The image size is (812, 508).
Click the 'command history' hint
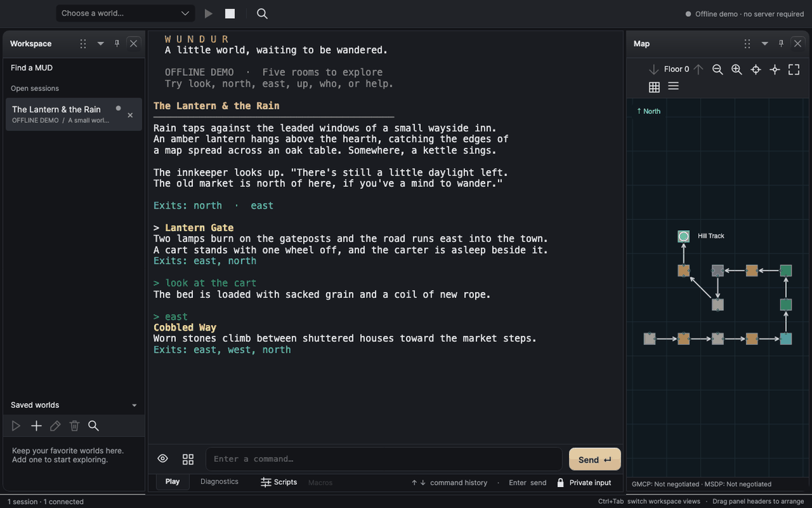point(459,483)
